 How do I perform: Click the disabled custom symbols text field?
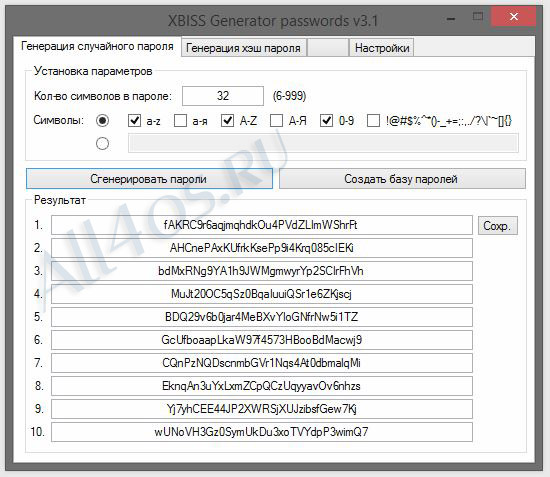(x=323, y=143)
